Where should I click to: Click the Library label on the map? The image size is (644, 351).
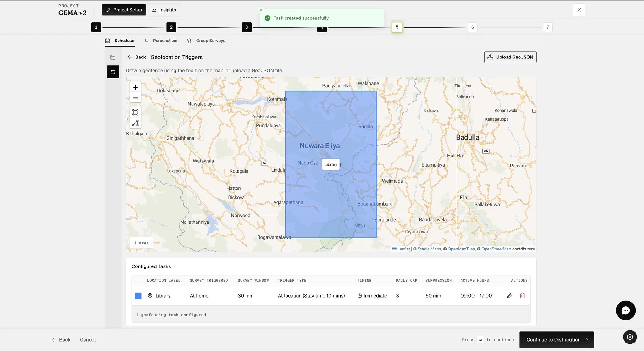tap(331, 164)
